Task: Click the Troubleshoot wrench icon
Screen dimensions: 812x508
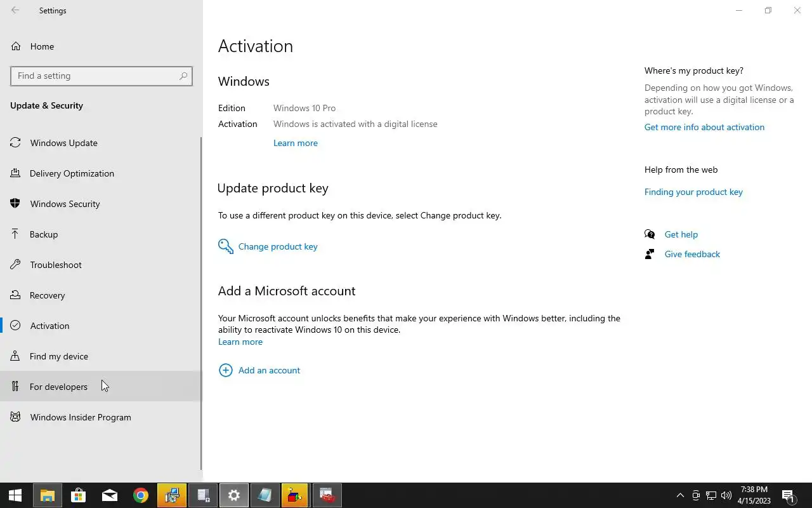Action: (16, 265)
